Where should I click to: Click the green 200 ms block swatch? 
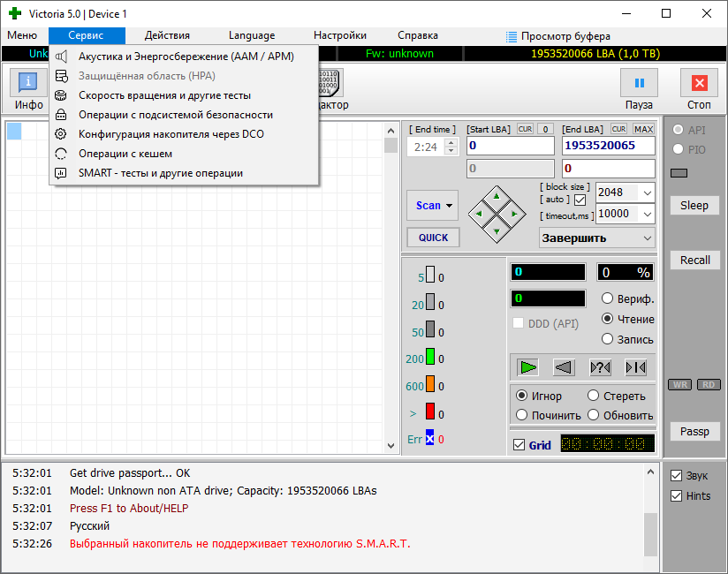[430, 357]
